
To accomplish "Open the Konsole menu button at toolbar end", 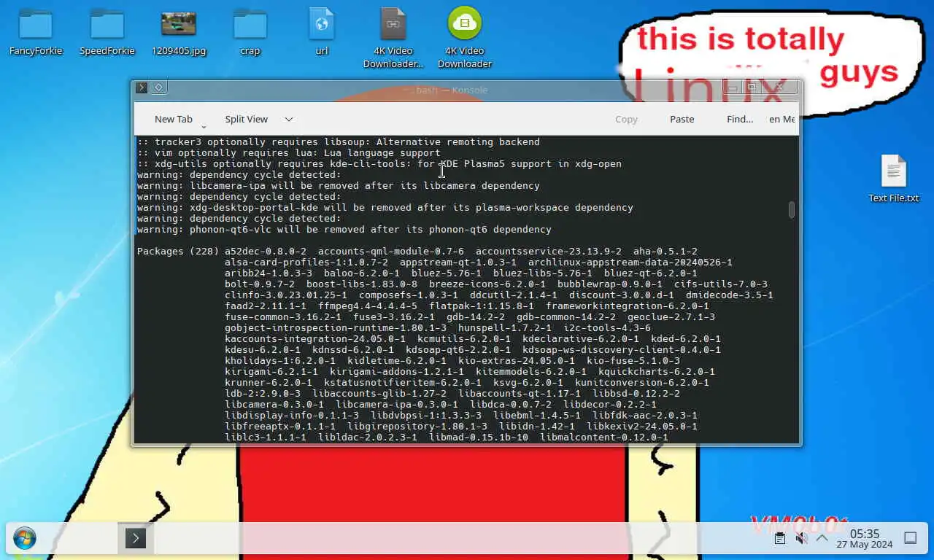I will 781,119.
